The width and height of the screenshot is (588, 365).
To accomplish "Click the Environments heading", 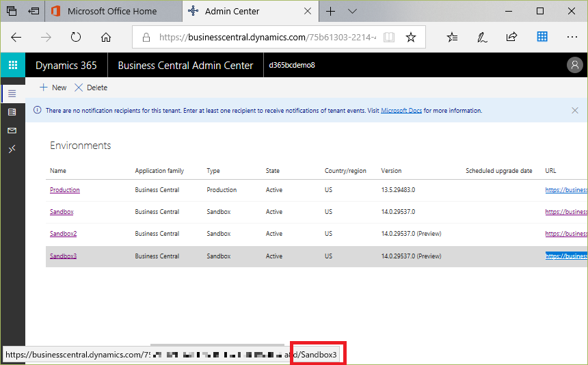I will click(x=80, y=146).
